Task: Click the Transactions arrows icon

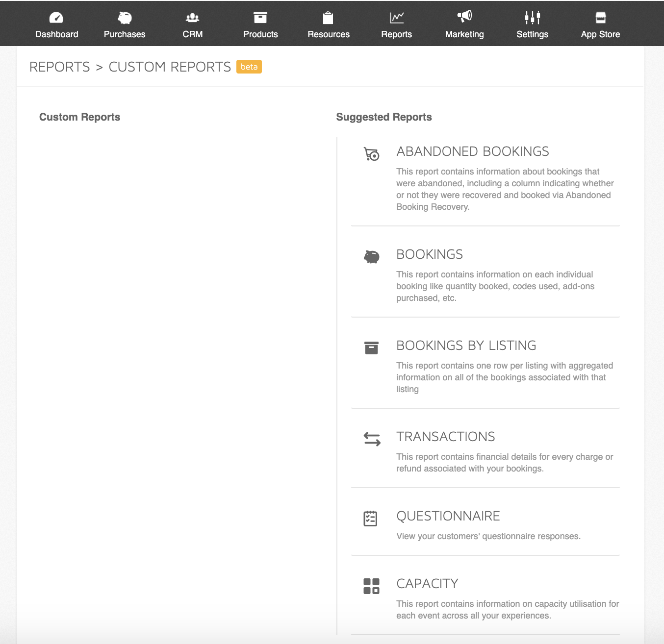Action: [372, 439]
